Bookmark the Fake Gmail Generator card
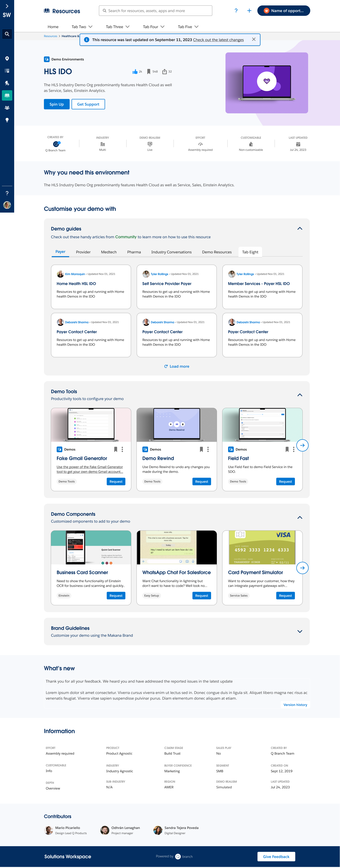This screenshot has width=340, height=868. tap(116, 449)
